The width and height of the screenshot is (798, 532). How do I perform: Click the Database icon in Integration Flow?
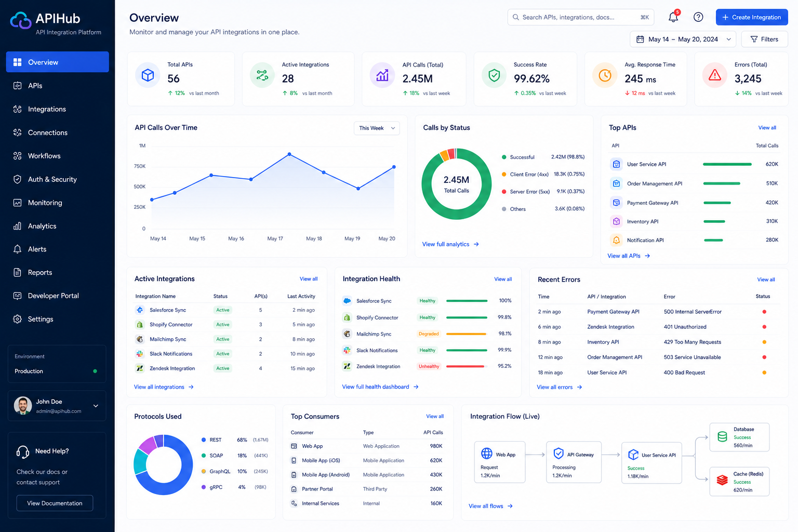point(722,437)
